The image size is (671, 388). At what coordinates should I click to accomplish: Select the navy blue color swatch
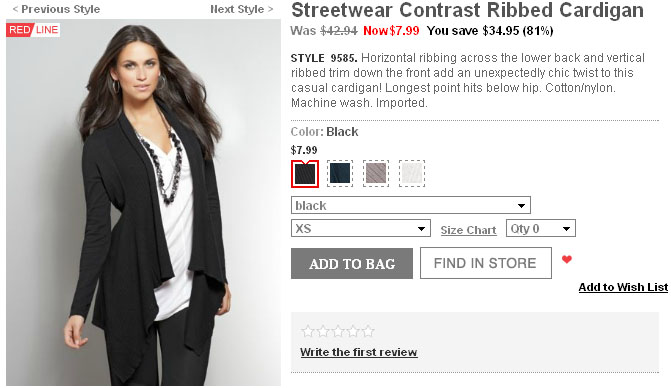(x=340, y=173)
